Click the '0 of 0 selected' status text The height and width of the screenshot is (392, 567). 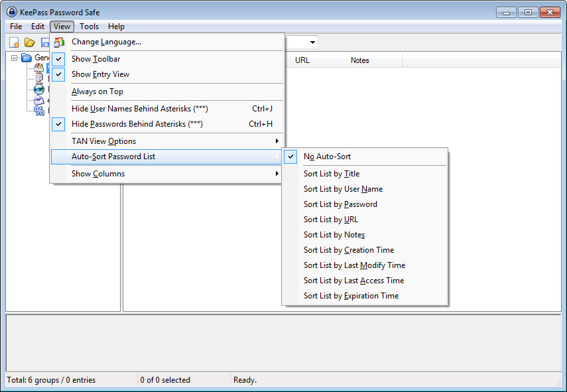165,380
